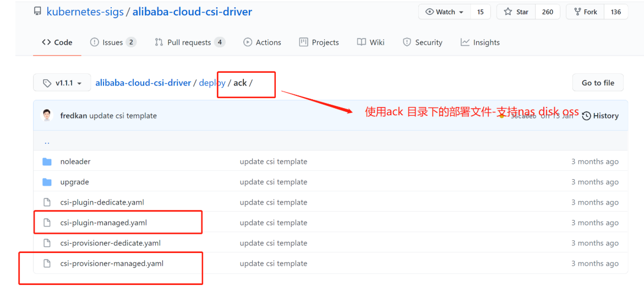This screenshot has width=644, height=301.
Task: Click fredkan's avatar image
Action: click(47, 116)
